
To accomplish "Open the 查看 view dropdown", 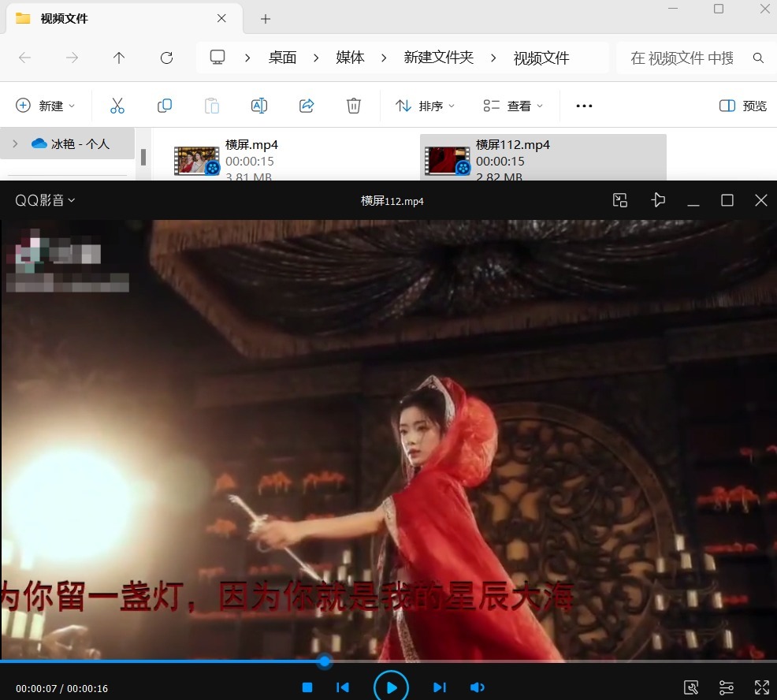I will pos(513,106).
